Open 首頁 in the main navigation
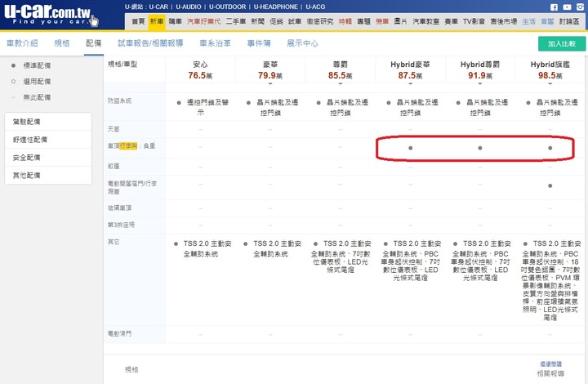Screen dimensions: 588x384 138,21
